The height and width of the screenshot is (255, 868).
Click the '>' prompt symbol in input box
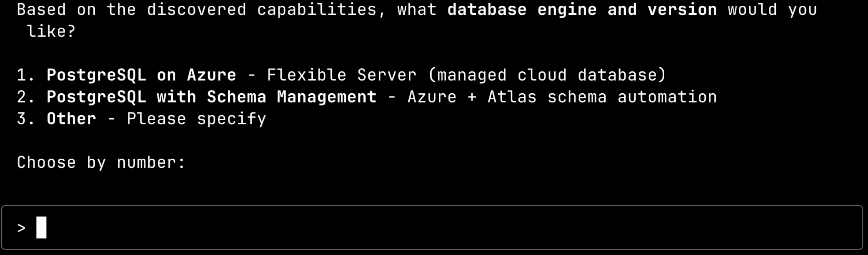pyautogui.click(x=21, y=228)
